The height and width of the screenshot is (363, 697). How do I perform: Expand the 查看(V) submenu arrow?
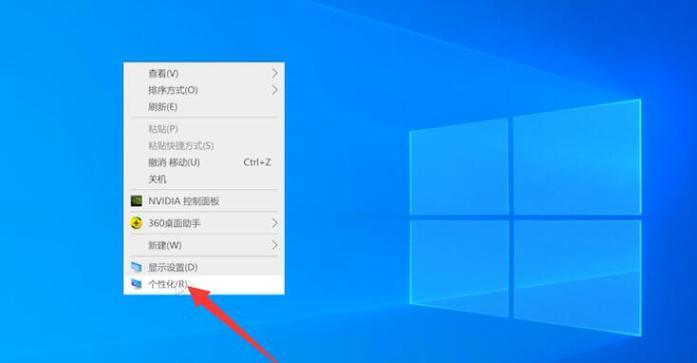click(275, 73)
